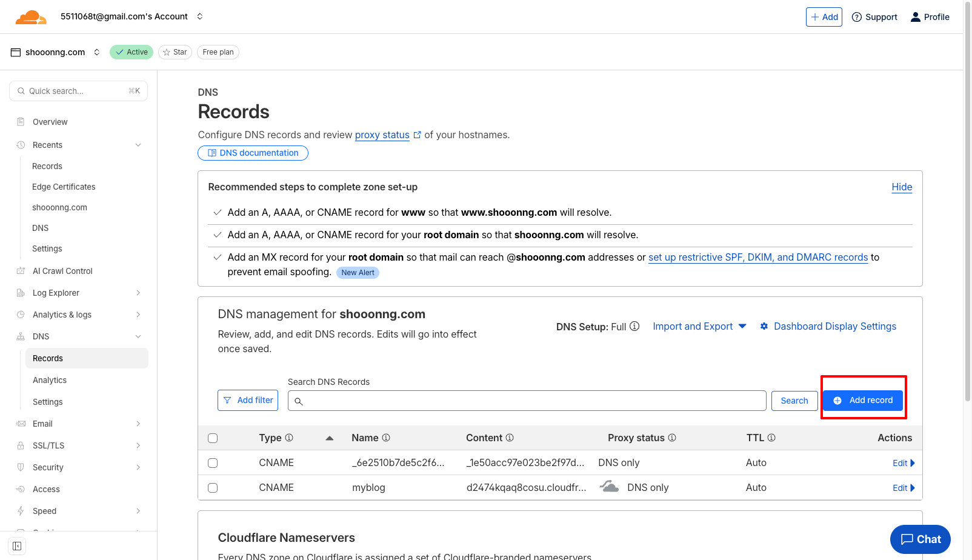Click the myblog record cloud proxy icon
972x560 pixels.
609,487
